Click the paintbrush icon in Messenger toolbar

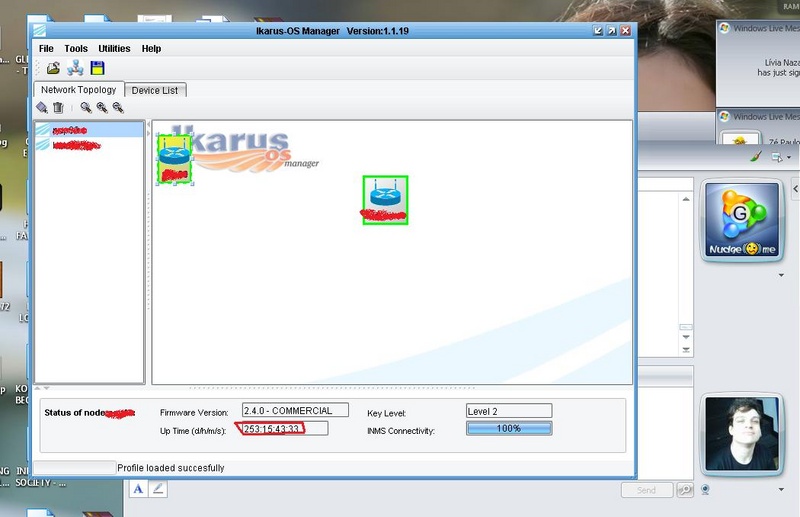coord(756,157)
